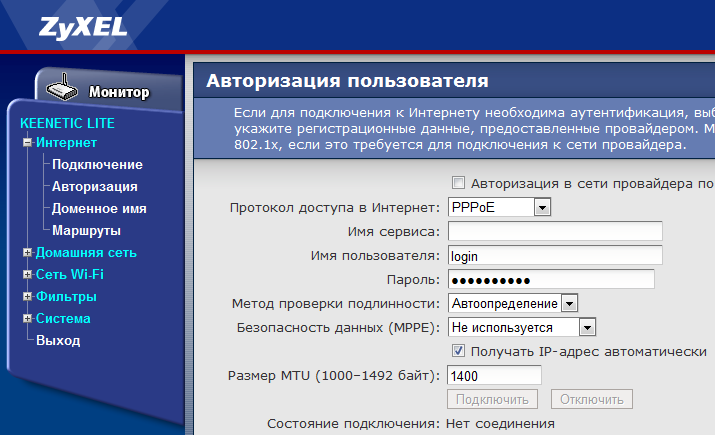Click the ZyXEL logo
This screenshot has width=715, height=435.
[83, 26]
